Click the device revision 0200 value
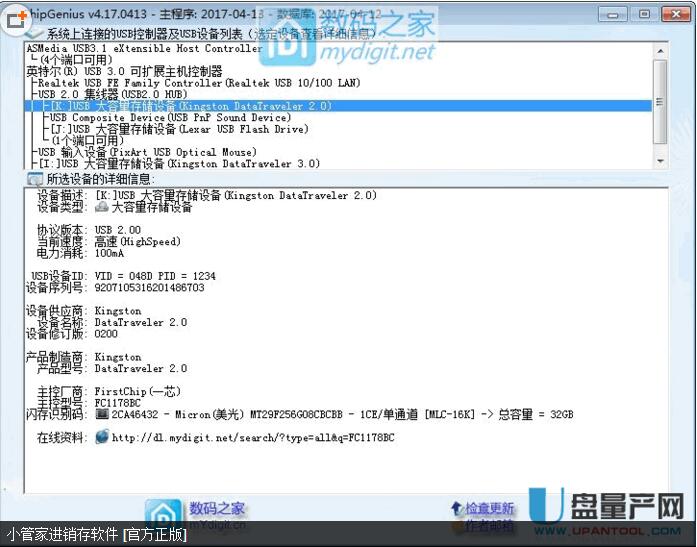Image resolution: width=697 pixels, height=547 pixels. tap(106, 334)
